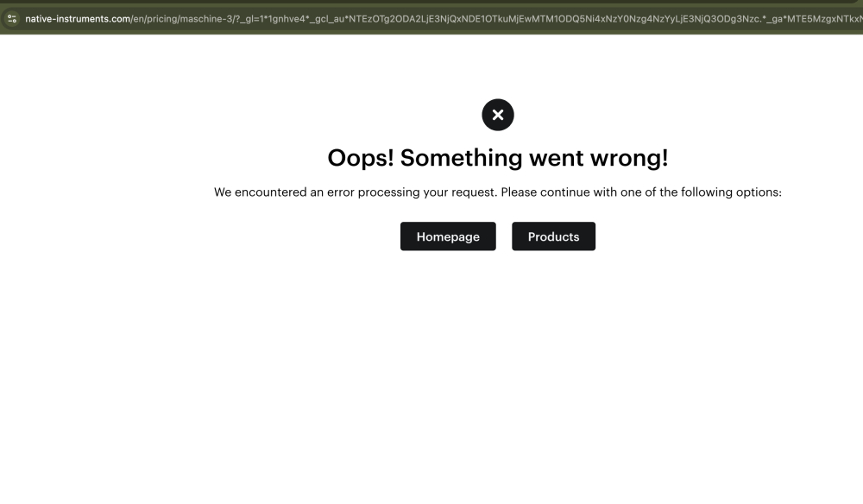The image size is (863, 504).
Task: Click the words processing your request
Action: point(428,192)
